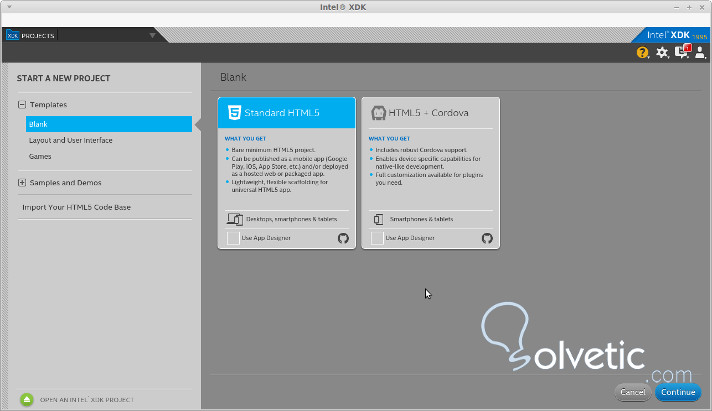
Task: Click 'Bare minimum HTML5 project' bullet
Action: (273, 150)
